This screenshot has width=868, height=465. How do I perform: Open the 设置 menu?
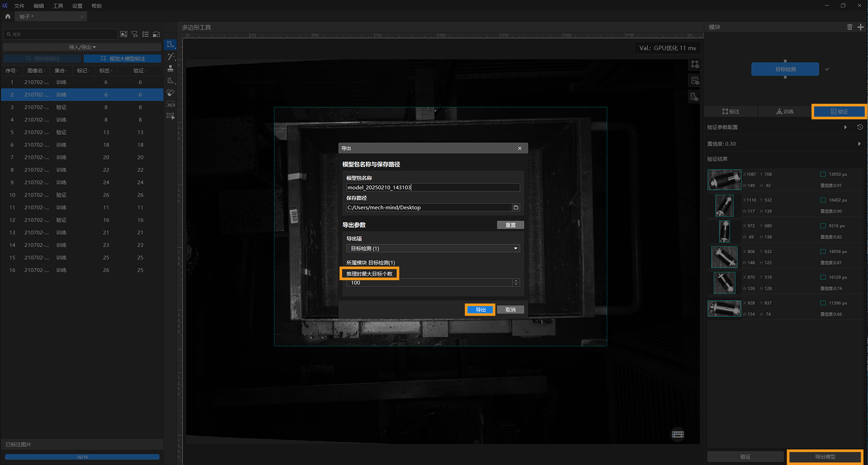point(77,6)
